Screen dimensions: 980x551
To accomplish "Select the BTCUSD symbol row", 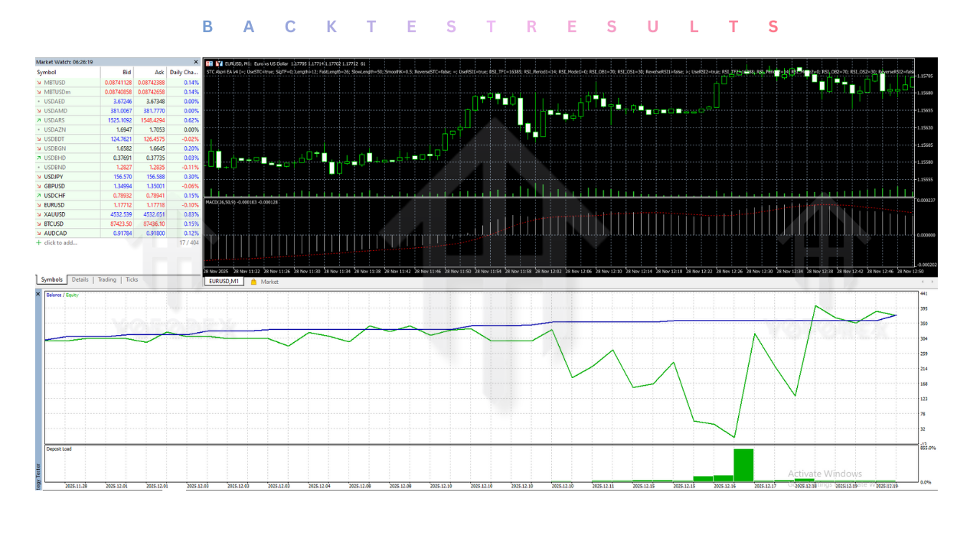I will [54, 223].
